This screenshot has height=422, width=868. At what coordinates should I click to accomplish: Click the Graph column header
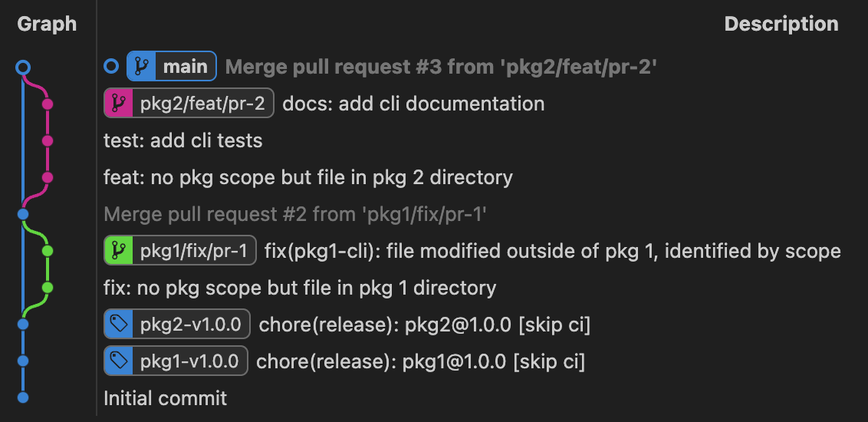tap(47, 24)
